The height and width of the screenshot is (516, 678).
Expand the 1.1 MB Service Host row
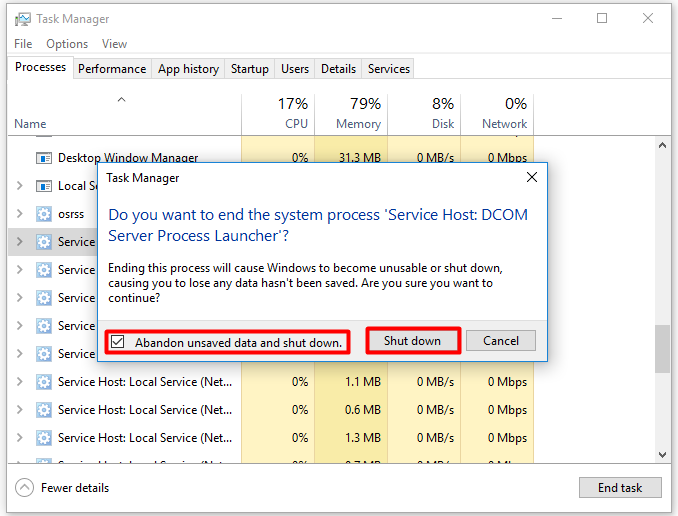(20, 382)
